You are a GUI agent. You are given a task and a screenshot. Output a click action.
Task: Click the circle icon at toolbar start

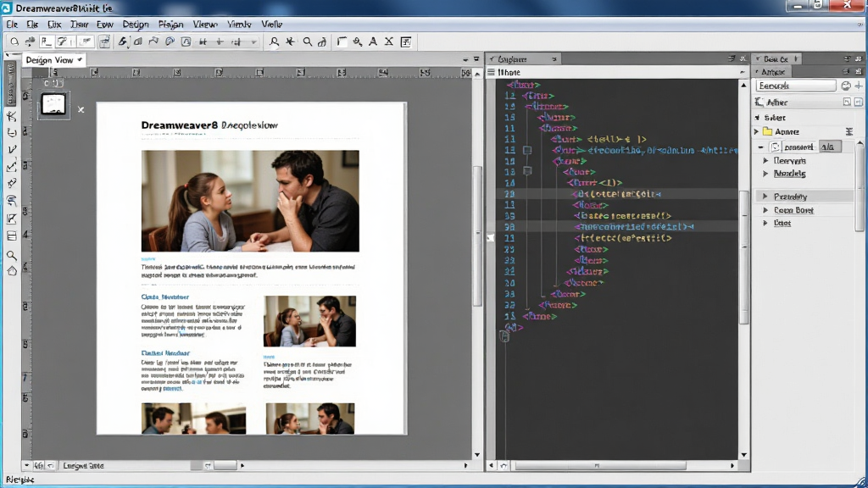click(x=14, y=42)
